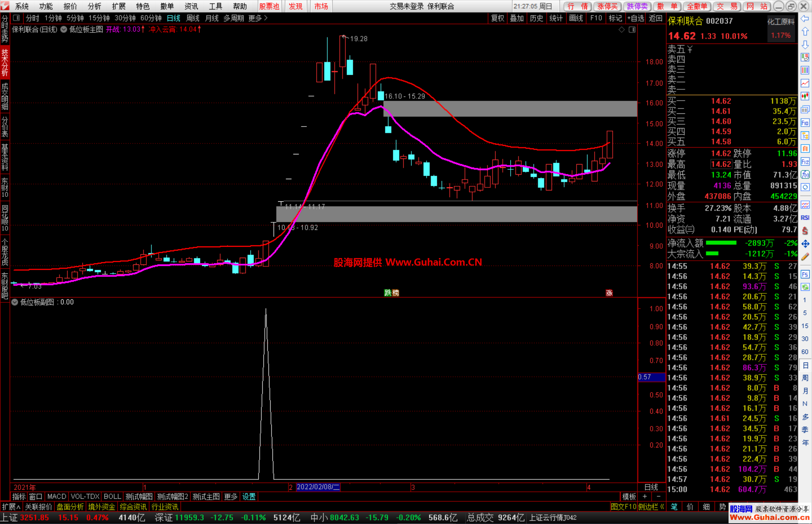Add stock via +自选 button
This screenshot has width=812, height=524.
pos(636,18)
